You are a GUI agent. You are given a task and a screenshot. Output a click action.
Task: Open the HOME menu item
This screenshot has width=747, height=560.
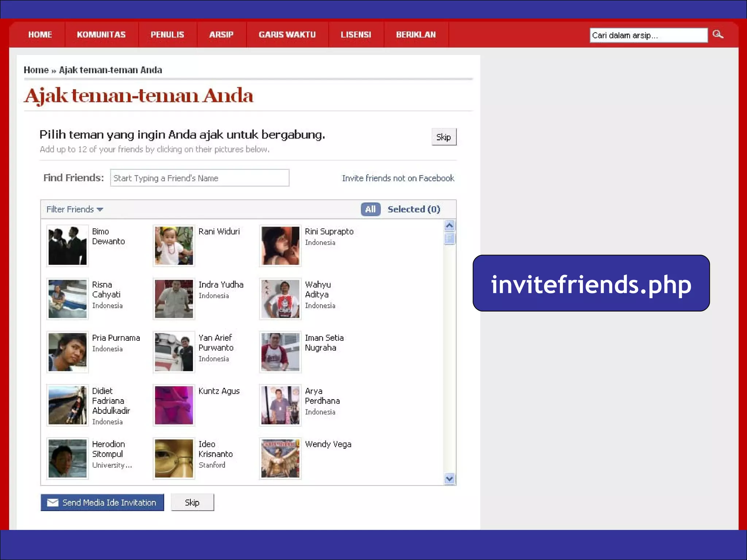40,35
